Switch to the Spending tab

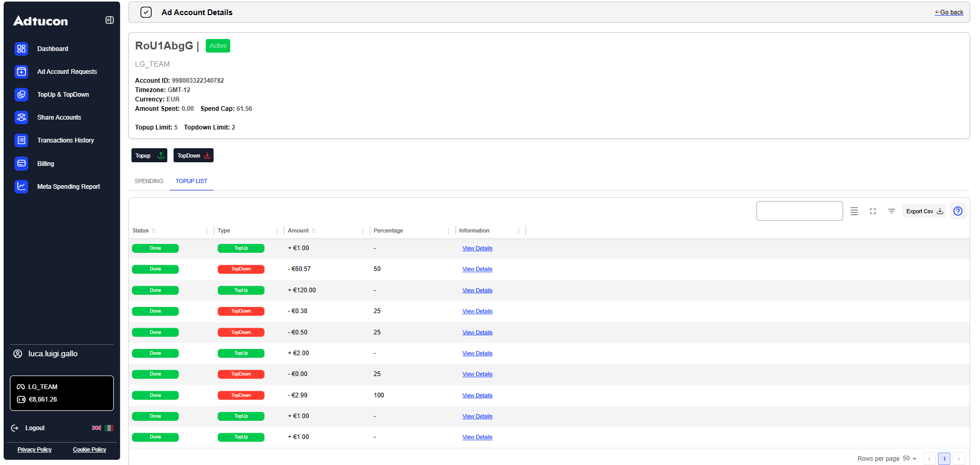pos(149,181)
